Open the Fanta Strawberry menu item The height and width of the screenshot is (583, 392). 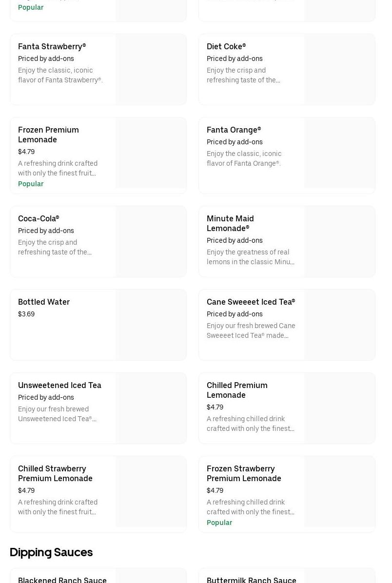coord(52,47)
